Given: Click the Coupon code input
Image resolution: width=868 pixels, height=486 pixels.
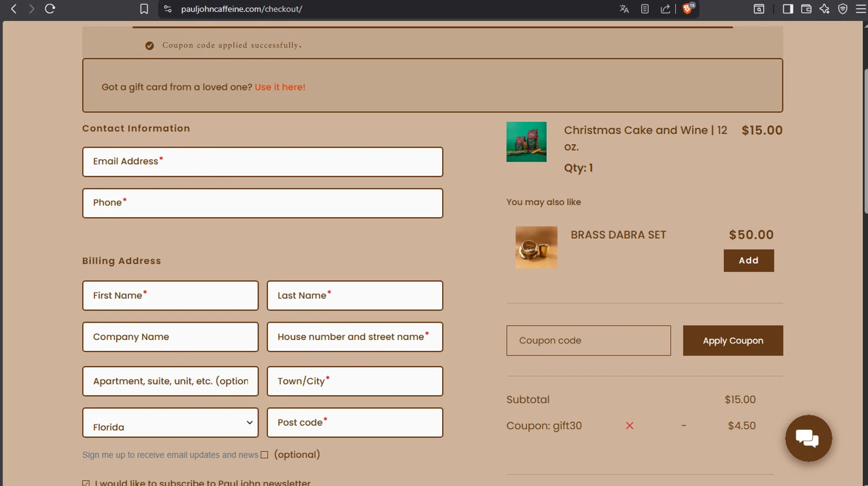Looking at the screenshot, I should click(589, 341).
